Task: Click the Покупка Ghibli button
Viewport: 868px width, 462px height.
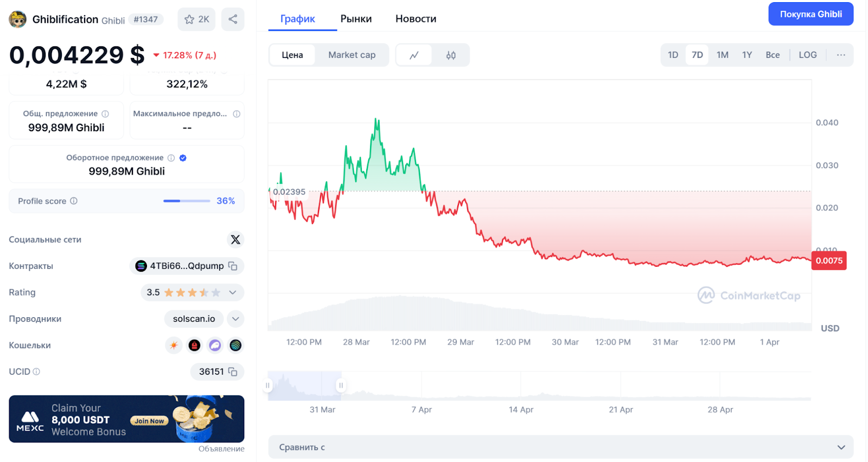Action: point(810,14)
